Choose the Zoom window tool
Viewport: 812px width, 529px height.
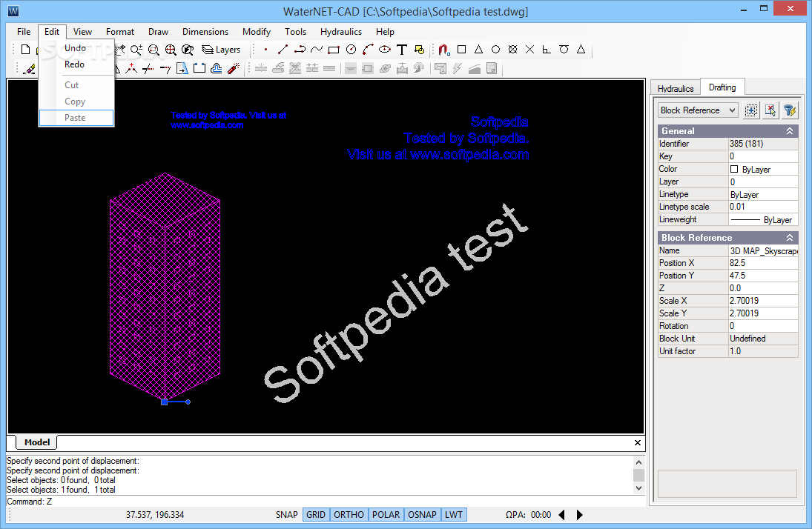coord(154,50)
